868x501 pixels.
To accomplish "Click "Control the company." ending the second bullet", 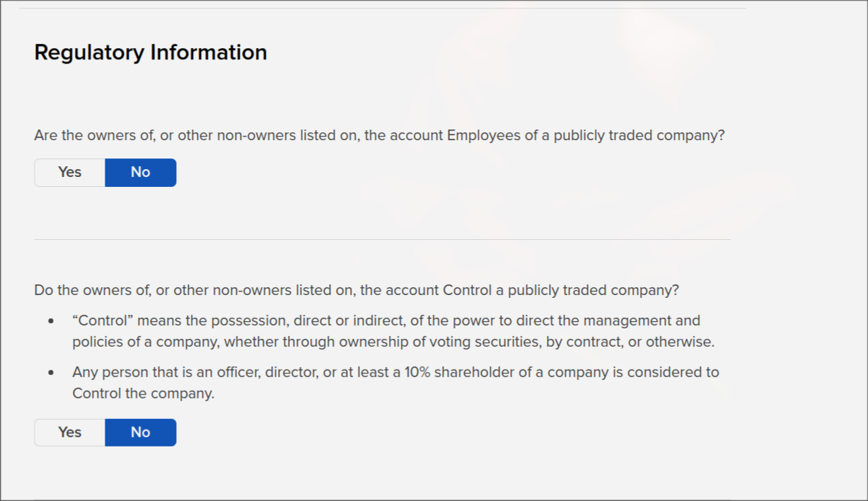I will 143,393.
